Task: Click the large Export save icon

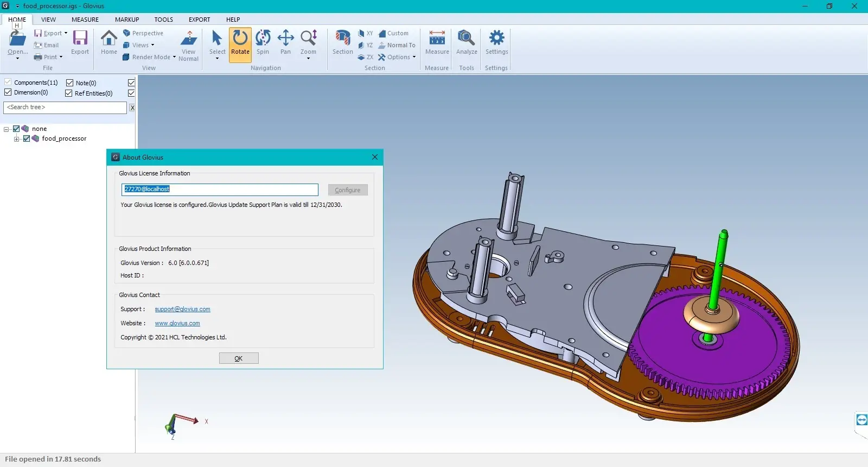Action: coord(80,38)
